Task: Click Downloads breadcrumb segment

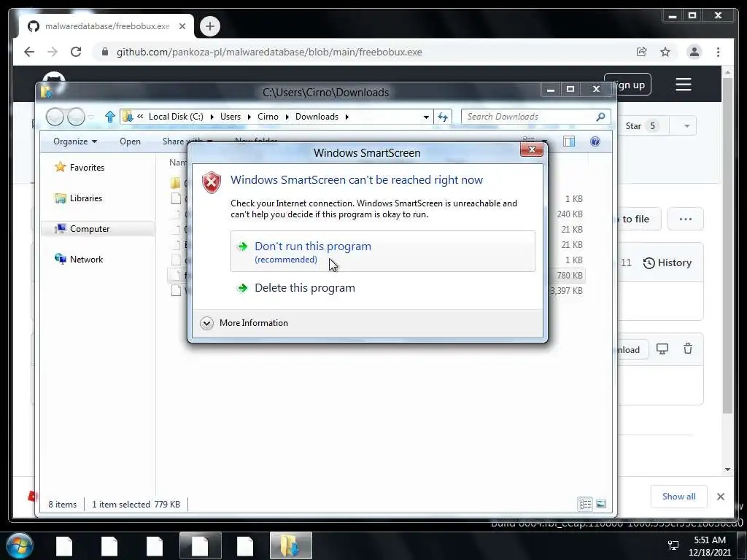Action: pos(317,117)
